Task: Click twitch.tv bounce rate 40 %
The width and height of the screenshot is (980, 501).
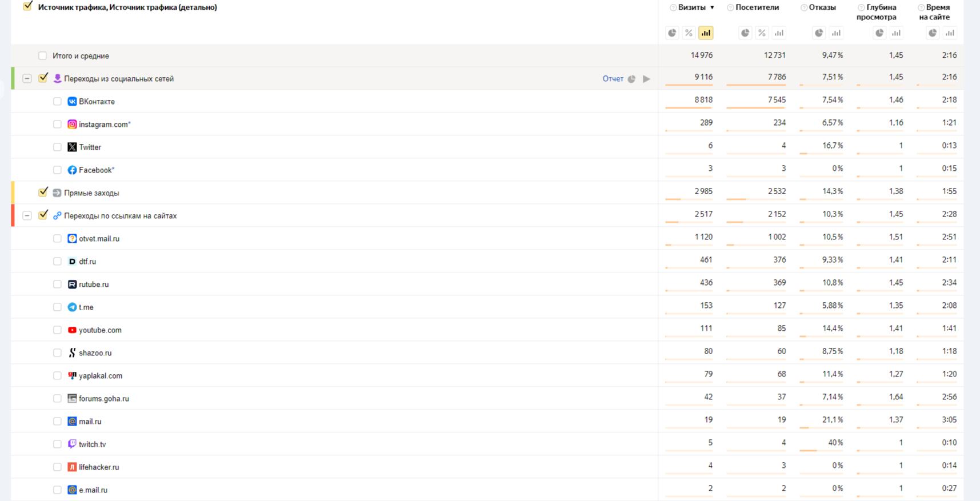Action: (x=835, y=443)
